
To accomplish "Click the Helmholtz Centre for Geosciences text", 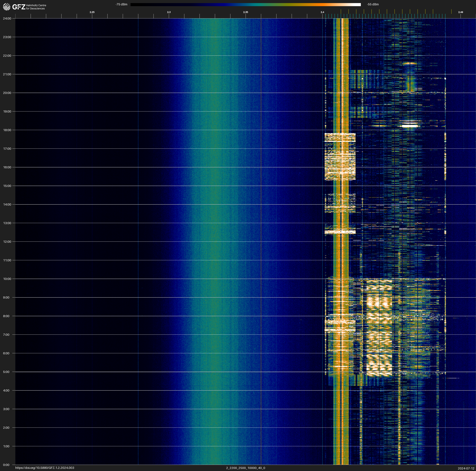I will pyautogui.click(x=36, y=7).
